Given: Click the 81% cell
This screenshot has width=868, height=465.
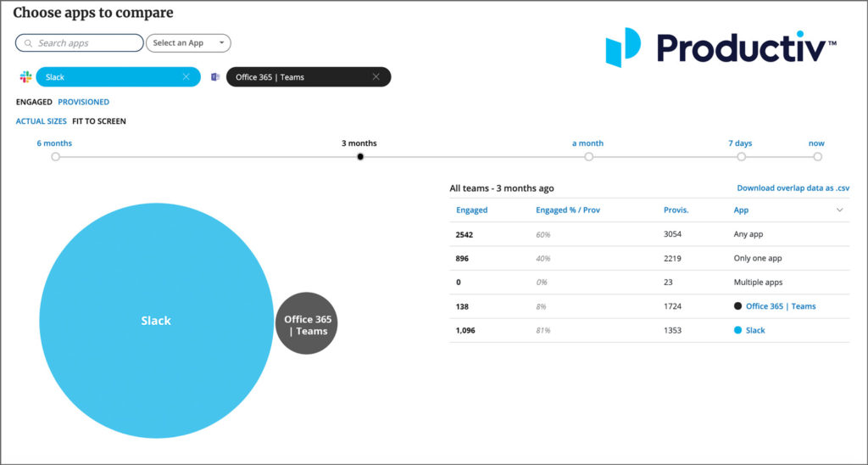Looking at the screenshot, I should point(543,330).
